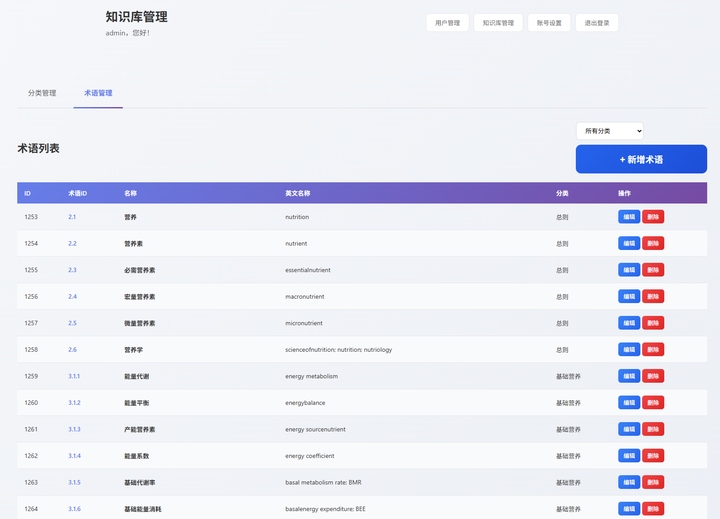Select the text 'micronutrient'
The image size is (720, 519).
tap(304, 323)
